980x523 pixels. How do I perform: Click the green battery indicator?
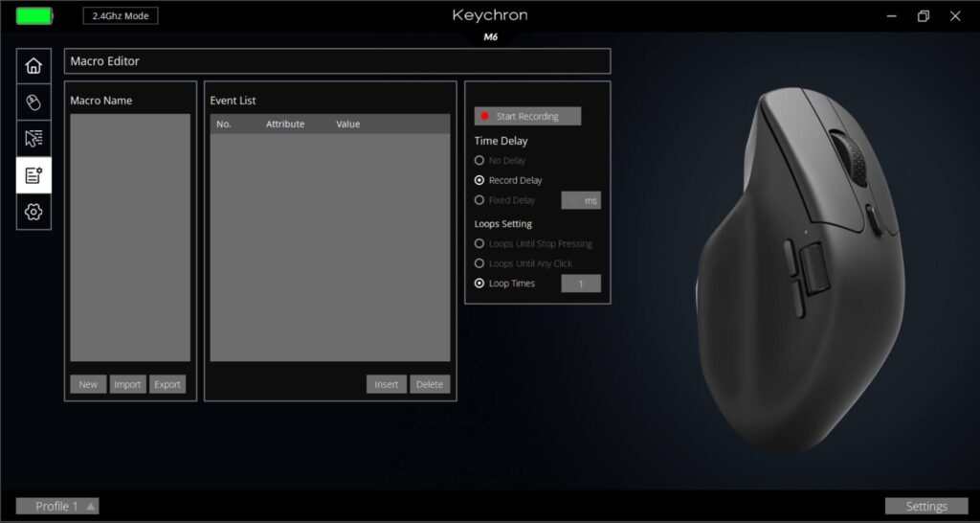point(34,16)
